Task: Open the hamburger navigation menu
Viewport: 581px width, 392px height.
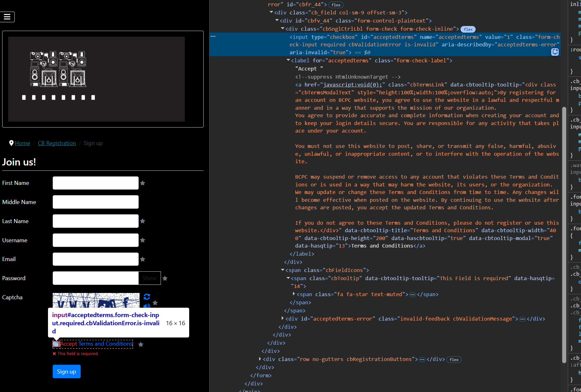Action: click(7, 17)
